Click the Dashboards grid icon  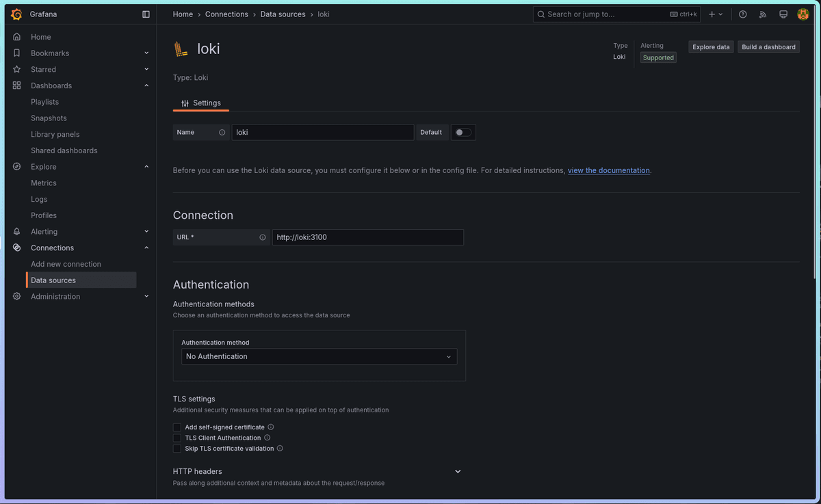pyautogui.click(x=16, y=85)
